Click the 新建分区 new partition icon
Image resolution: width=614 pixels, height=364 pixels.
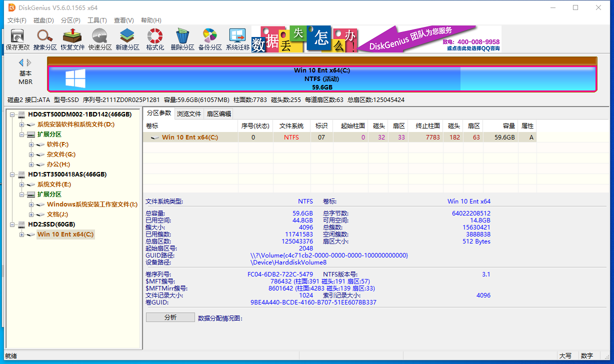tap(127, 39)
